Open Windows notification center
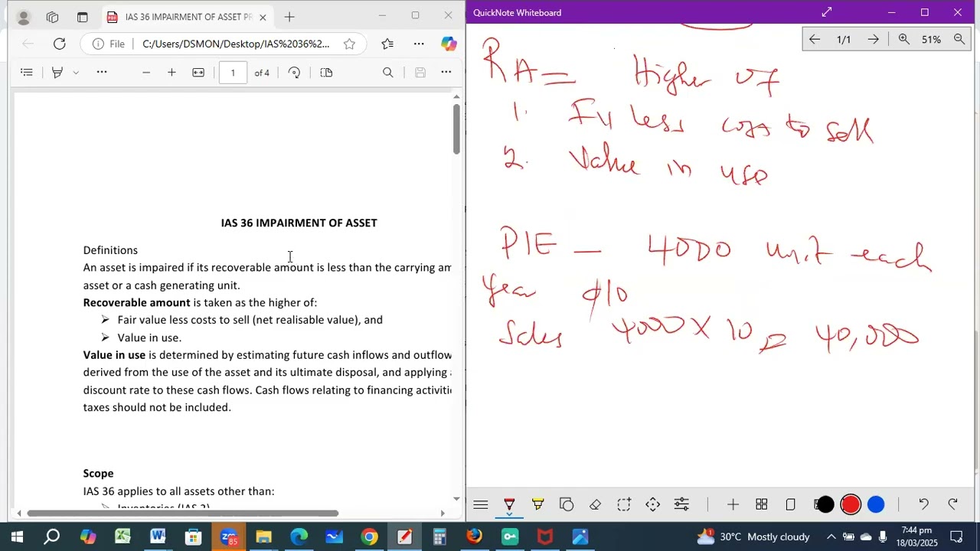This screenshot has height=551, width=980. 956,536
